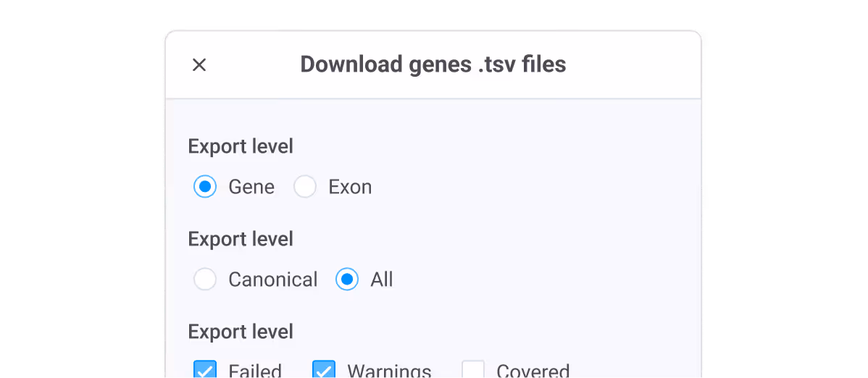
Task: Select the Canonical radio button
Action: coord(205,280)
